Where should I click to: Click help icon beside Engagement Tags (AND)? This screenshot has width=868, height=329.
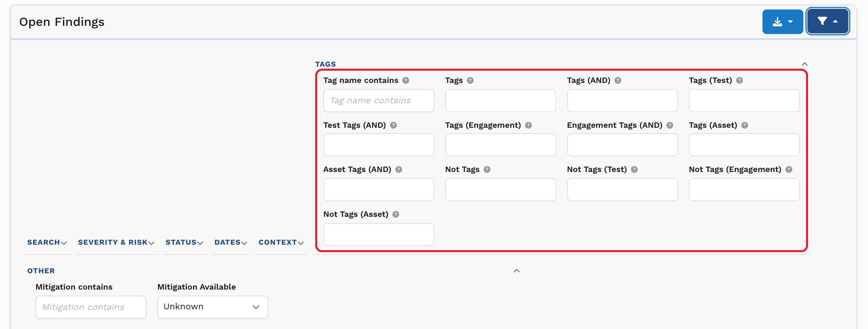pos(670,125)
